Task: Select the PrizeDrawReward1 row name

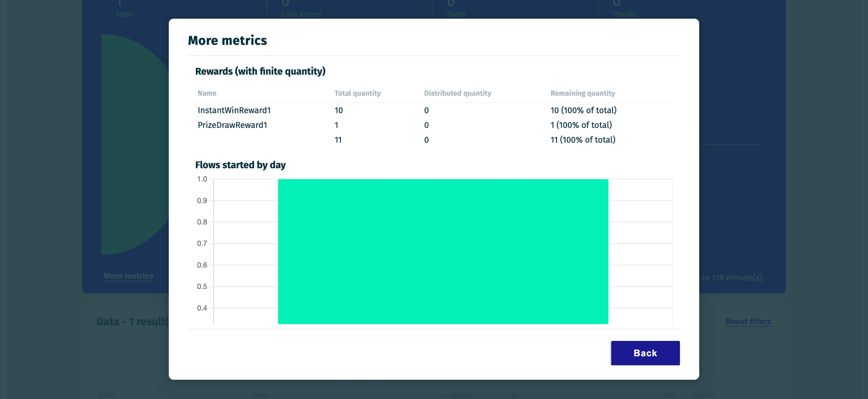Action: [x=232, y=125]
